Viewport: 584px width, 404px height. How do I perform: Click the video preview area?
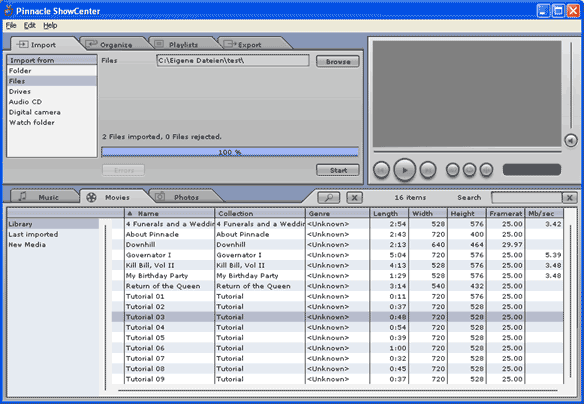pyautogui.click(x=467, y=94)
